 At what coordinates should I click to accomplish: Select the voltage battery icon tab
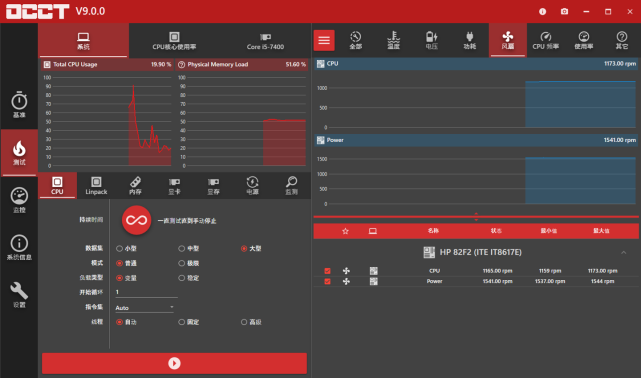431,40
